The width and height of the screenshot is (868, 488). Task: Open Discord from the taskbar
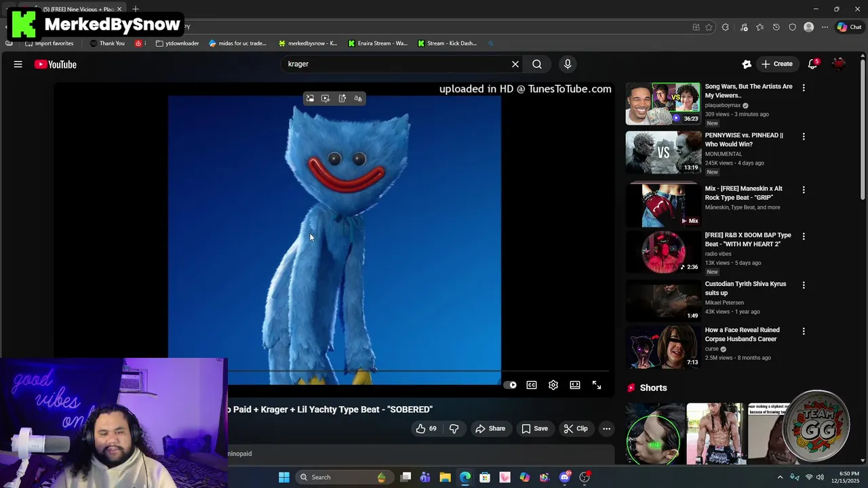pyautogui.click(x=565, y=477)
